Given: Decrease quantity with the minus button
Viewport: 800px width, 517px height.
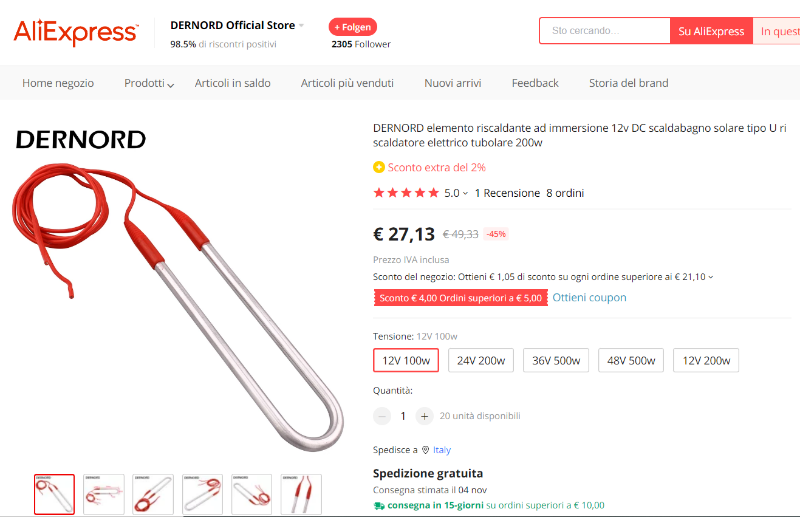Looking at the screenshot, I should pos(382,416).
